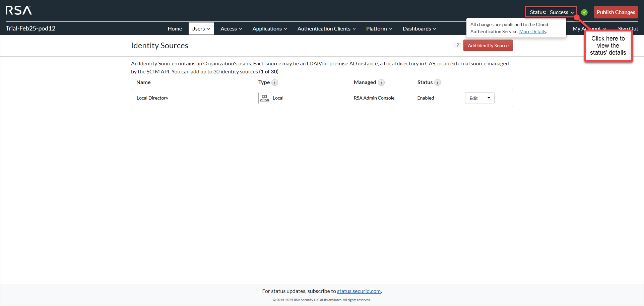
Task: Click the Add Identity Source button
Action: tap(488, 45)
